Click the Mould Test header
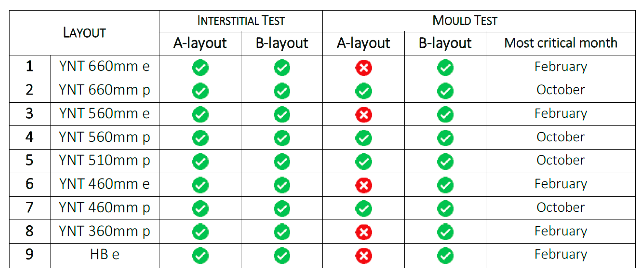This screenshot has height=277, width=644. (465, 20)
